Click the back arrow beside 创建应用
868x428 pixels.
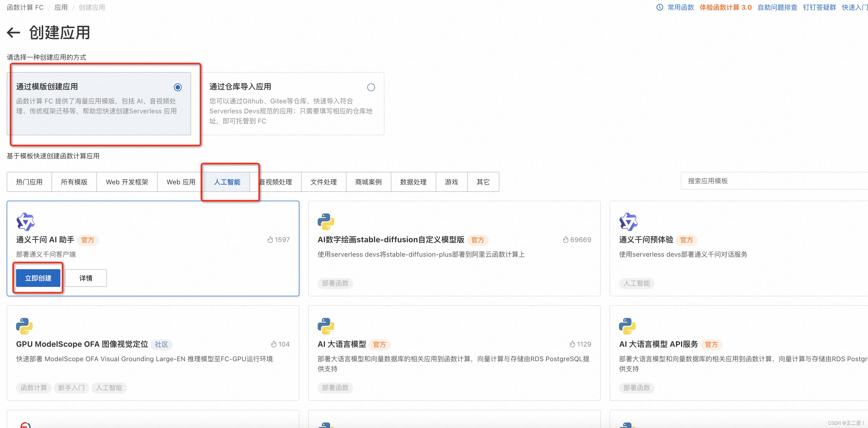(x=14, y=32)
